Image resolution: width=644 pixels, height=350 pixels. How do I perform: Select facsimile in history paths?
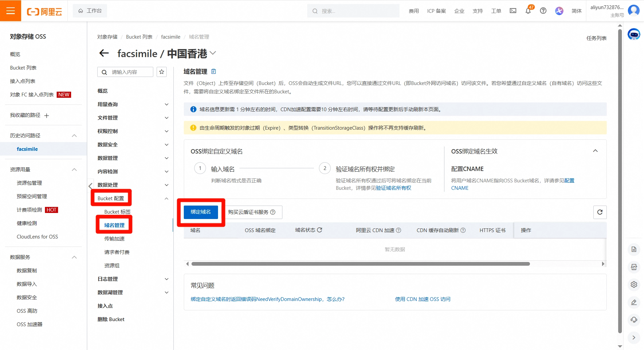tap(27, 149)
